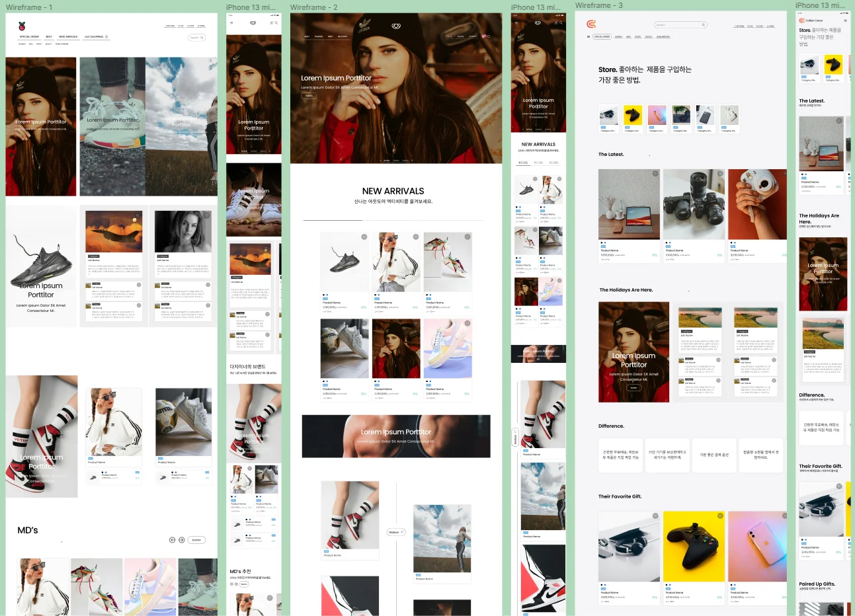Click the wishlist circle on the first The Latest card

(x=655, y=174)
